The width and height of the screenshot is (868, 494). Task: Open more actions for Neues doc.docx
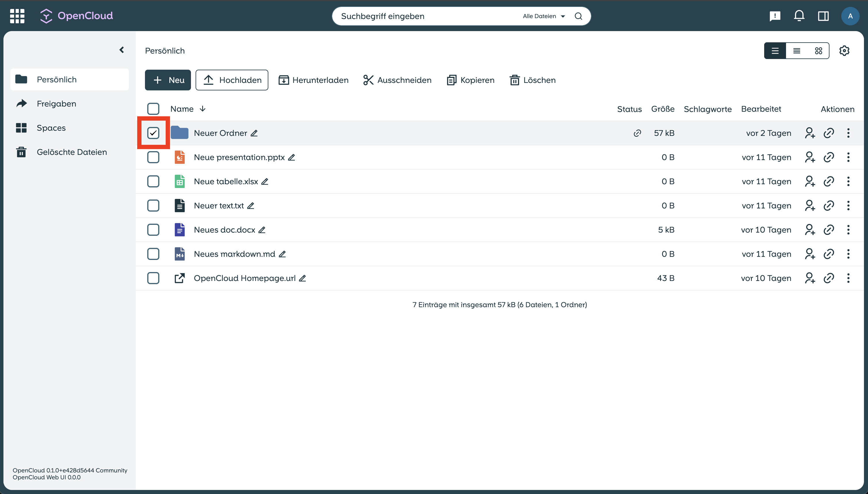pos(848,230)
